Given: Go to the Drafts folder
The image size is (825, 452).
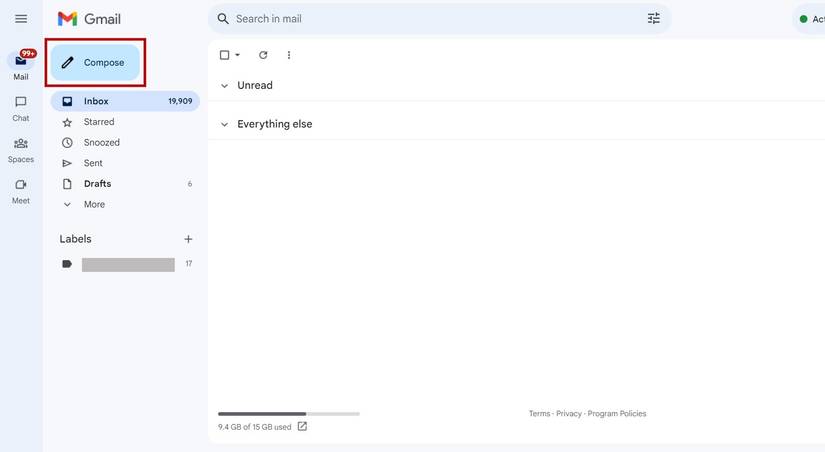Looking at the screenshot, I should (97, 184).
